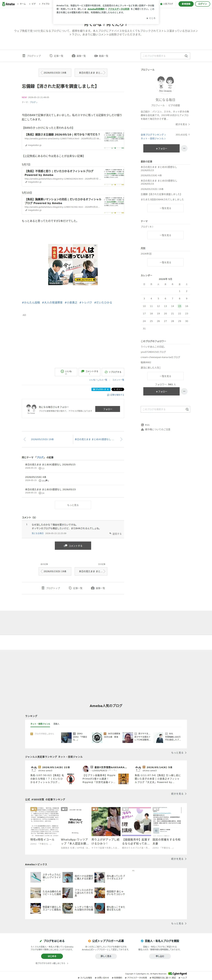Click the X ポスト share button
This screenshot has width=212, height=980.
tap(118, 389)
